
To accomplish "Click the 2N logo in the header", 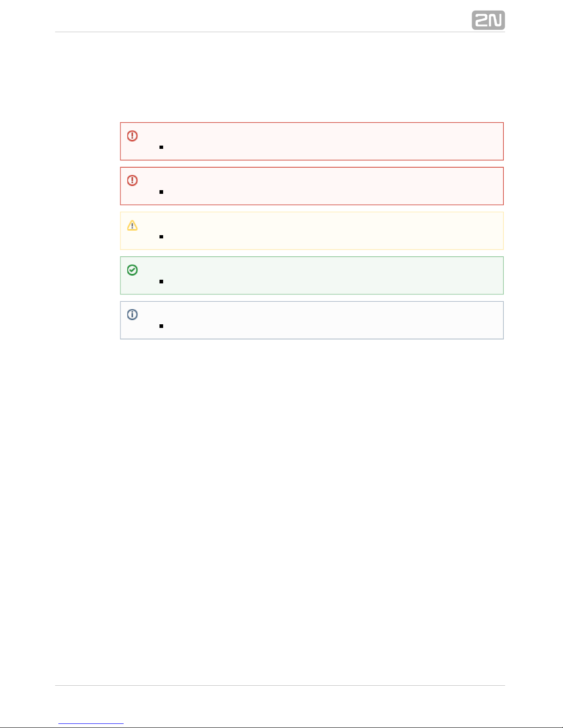I will tap(488, 20).
